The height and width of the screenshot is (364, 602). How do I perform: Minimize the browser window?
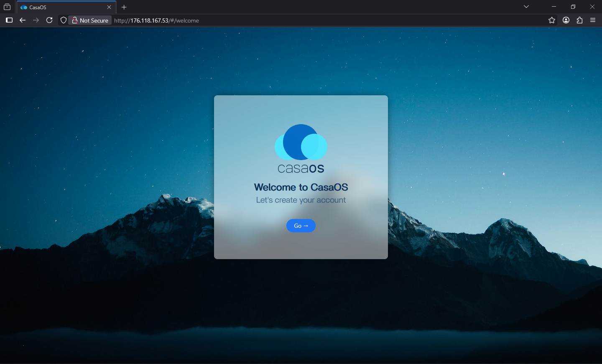pos(554,7)
